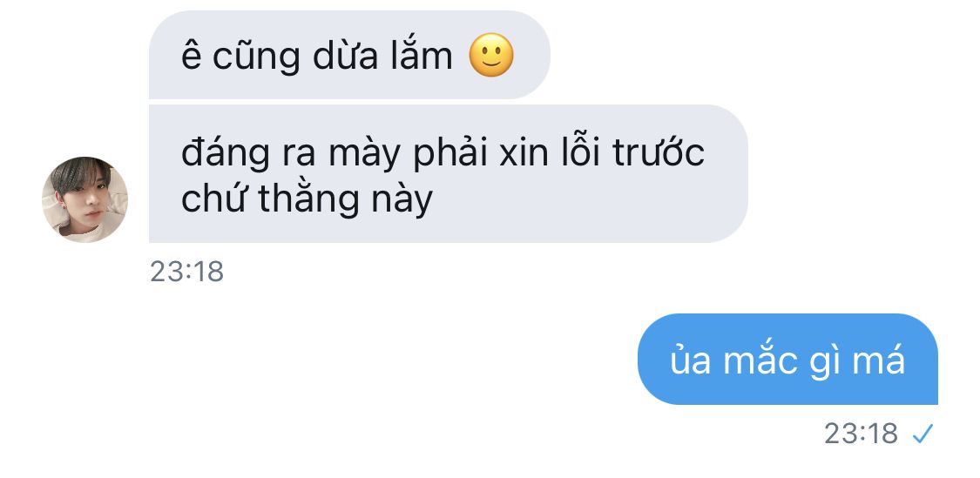Click the sent checkmark beside 23:18
This screenshot has height=478, width=980.
[x=923, y=433]
